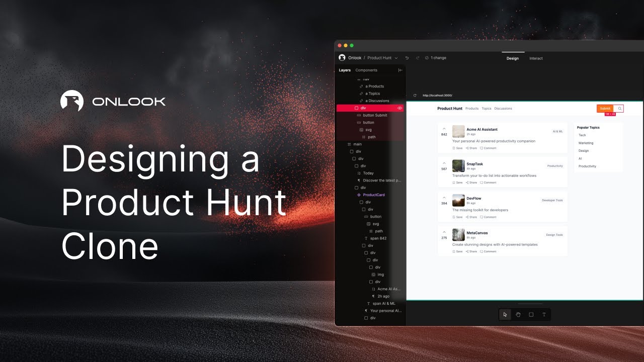
Task: Click the ONLOOK logo on the left
Action: pyautogui.click(x=113, y=101)
